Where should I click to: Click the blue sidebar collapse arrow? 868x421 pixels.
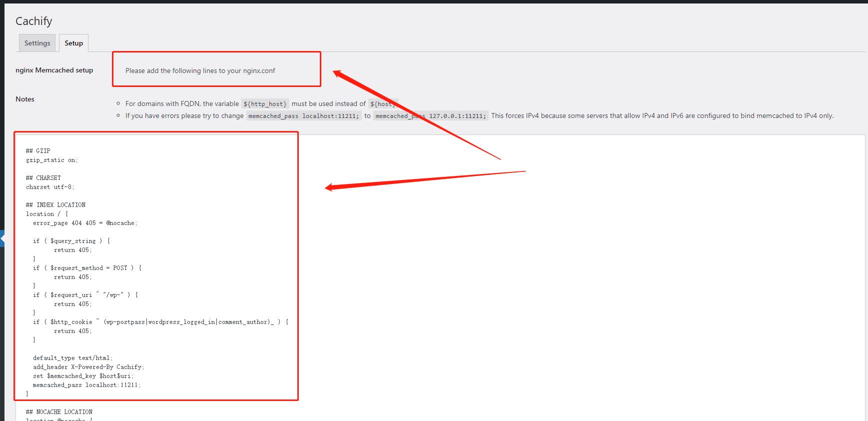(x=2, y=238)
